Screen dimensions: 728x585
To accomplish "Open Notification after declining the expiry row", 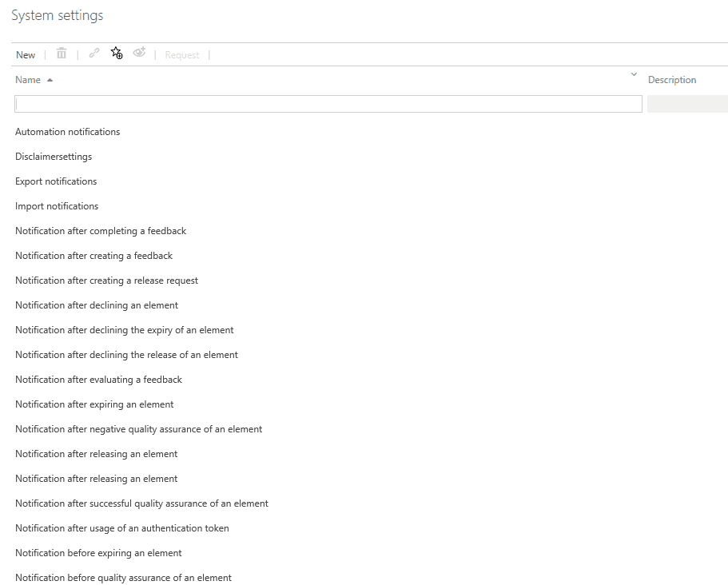I will (x=125, y=330).
